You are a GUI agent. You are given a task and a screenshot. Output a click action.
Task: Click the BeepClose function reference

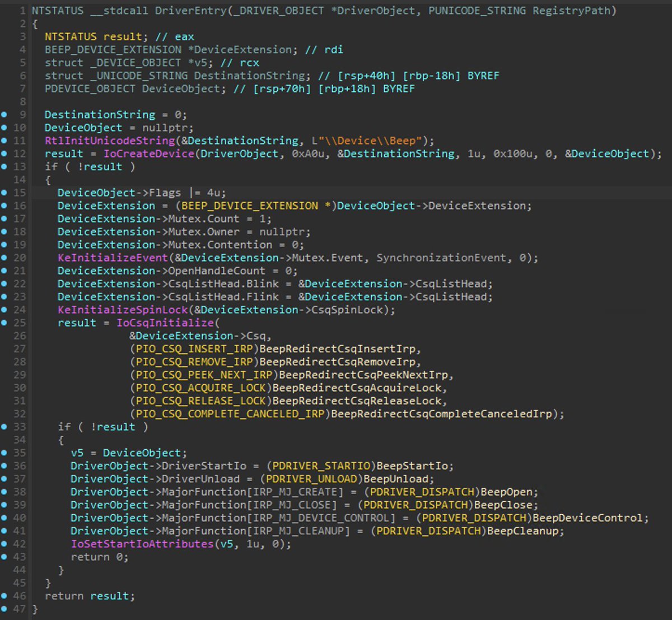click(503, 505)
